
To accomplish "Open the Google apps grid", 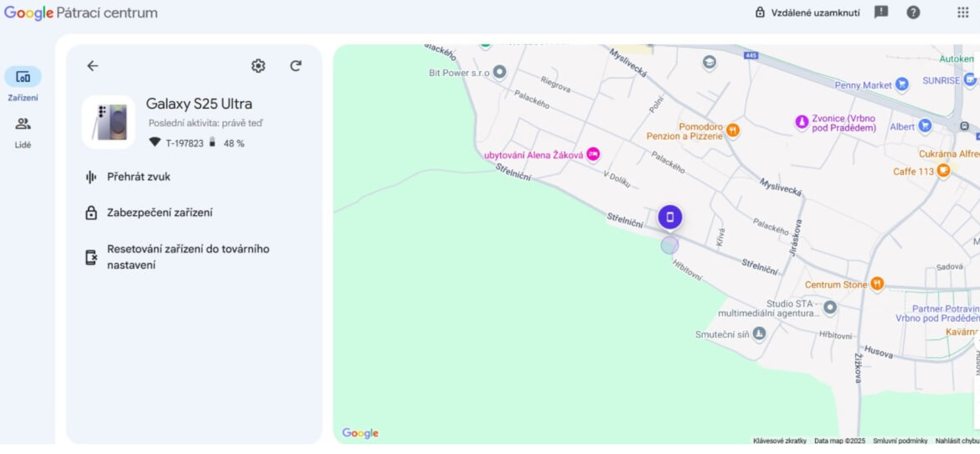I will pyautogui.click(x=963, y=12).
